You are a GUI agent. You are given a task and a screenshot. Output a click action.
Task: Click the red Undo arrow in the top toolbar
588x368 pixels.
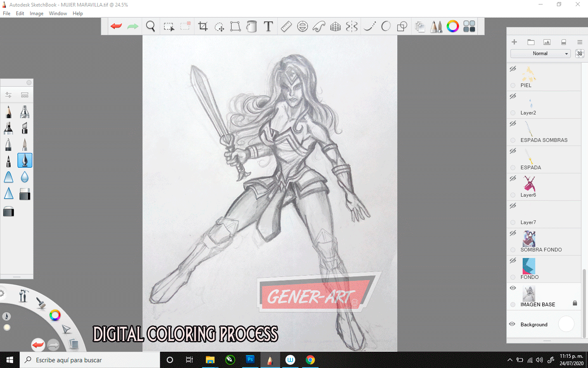(116, 26)
